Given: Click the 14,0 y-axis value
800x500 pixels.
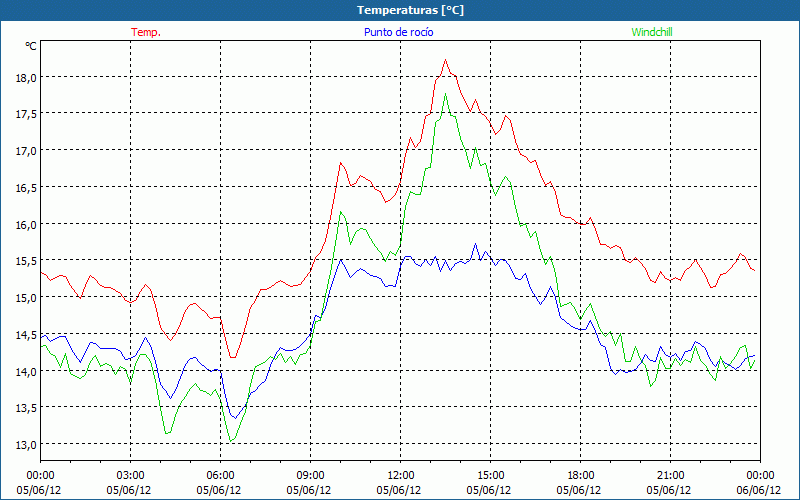Looking at the screenshot, I should point(26,371).
